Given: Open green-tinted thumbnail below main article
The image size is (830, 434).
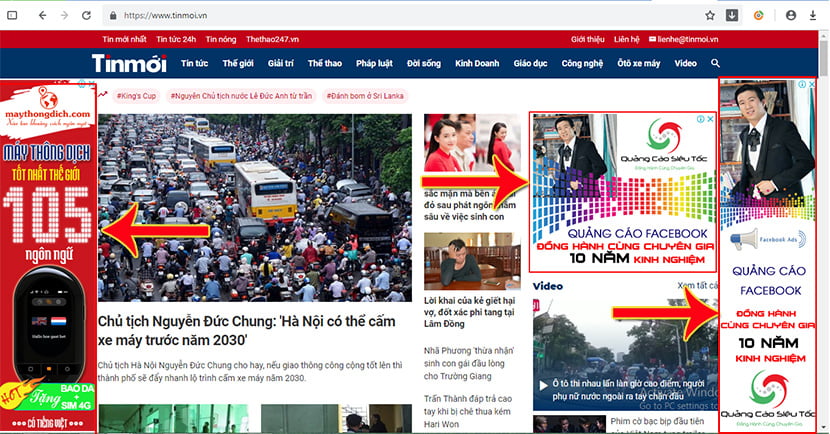Looking at the screenshot, I should click(x=174, y=419).
